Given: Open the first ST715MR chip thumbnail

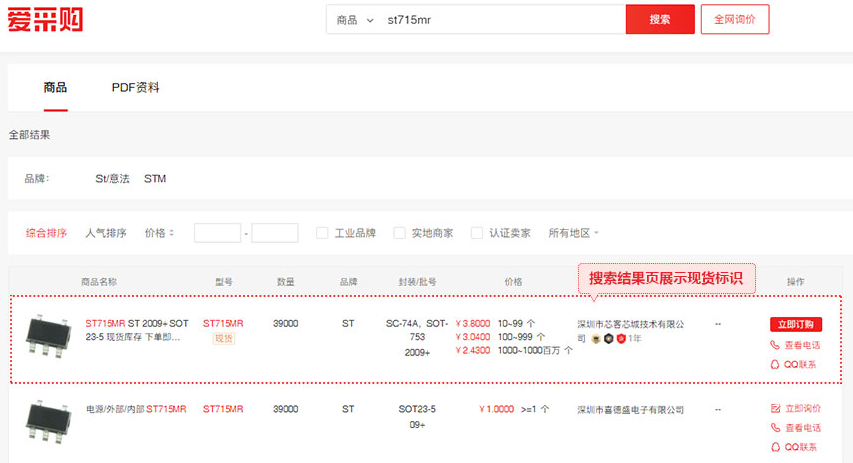Looking at the screenshot, I should (48, 336).
